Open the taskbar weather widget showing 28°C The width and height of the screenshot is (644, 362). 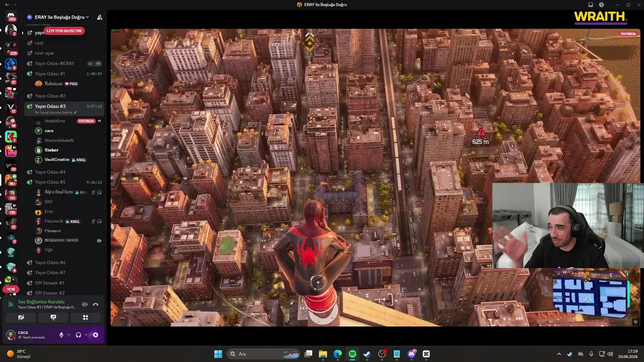pos(19,354)
